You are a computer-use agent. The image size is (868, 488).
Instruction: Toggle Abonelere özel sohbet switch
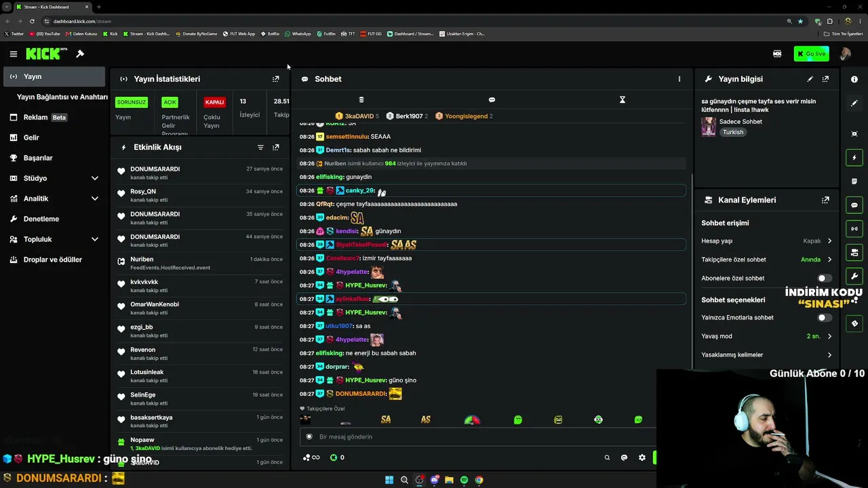tap(824, 278)
